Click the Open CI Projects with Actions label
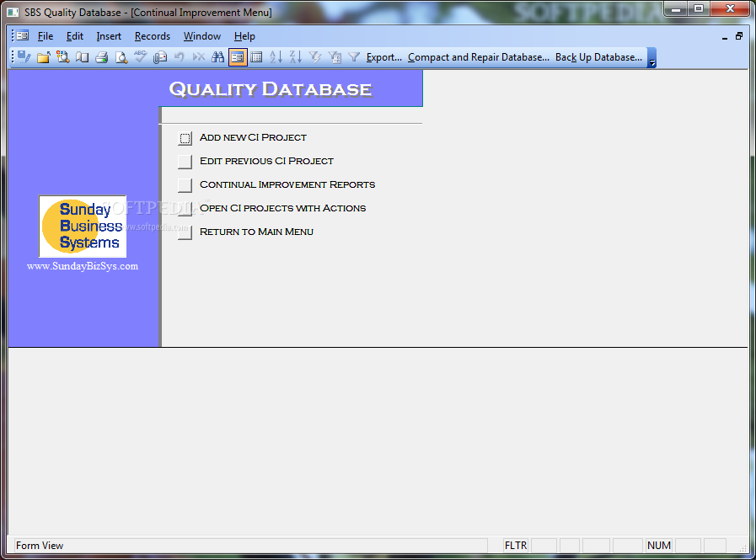The image size is (756, 560). click(x=283, y=208)
